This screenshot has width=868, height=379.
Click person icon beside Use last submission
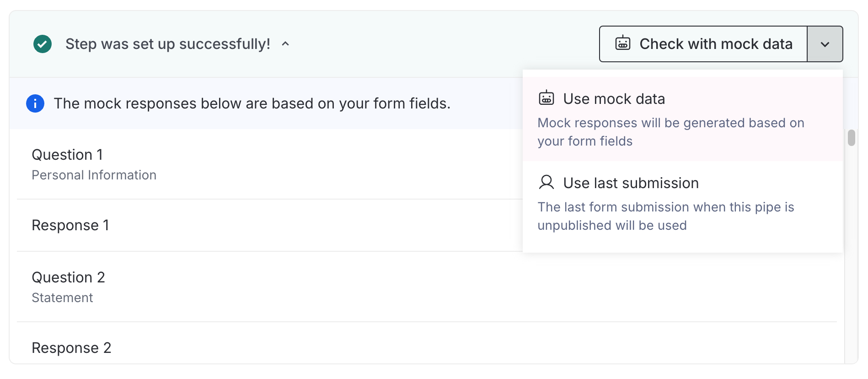point(547,183)
